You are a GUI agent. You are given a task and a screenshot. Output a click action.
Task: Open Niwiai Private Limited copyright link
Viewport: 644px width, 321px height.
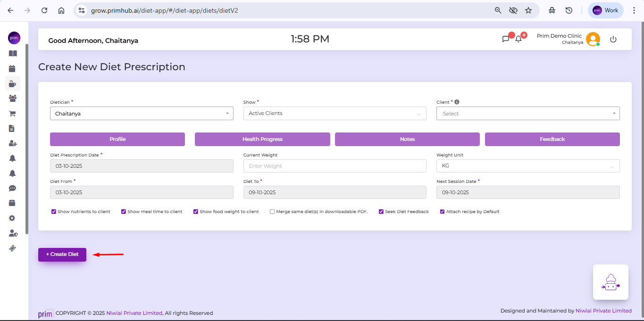tap(134, 313)
